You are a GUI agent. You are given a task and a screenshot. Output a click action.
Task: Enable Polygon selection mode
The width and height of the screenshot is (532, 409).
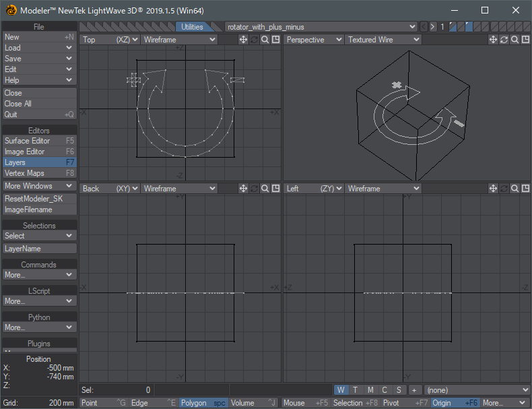click(203, 403)
